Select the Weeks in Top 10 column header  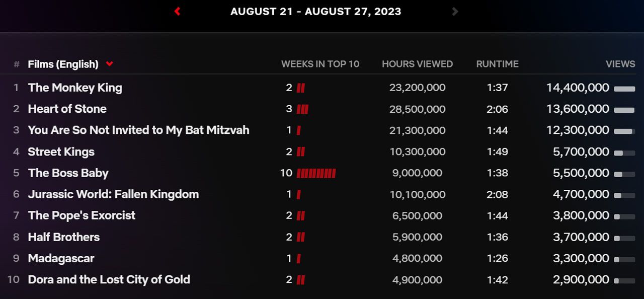[x=320, y=64]
